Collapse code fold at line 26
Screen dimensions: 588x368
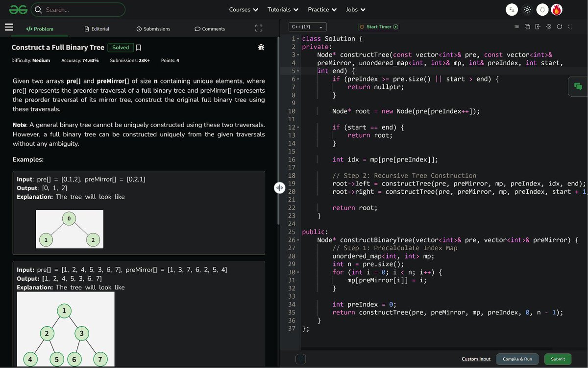[x=298, y=240]
